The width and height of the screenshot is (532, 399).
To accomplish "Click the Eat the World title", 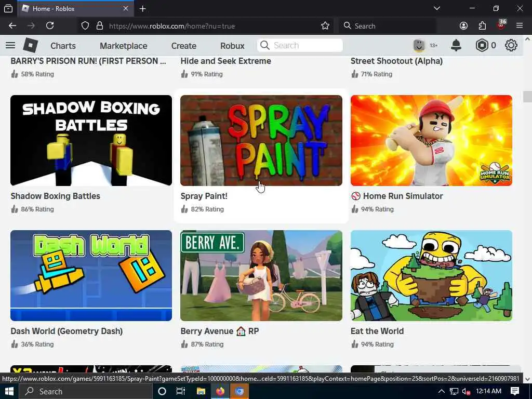I will [x=377, y=331].
